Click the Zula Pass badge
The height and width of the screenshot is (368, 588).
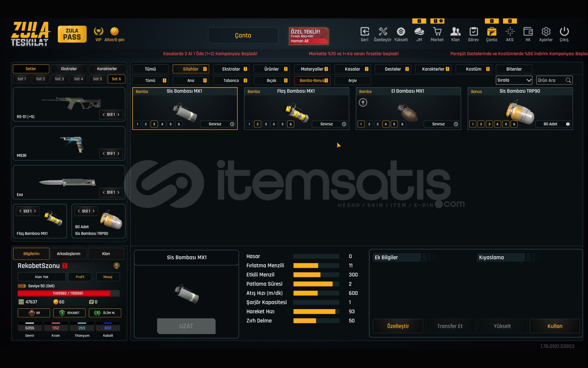pyautogui.click(x=72, y=34)
